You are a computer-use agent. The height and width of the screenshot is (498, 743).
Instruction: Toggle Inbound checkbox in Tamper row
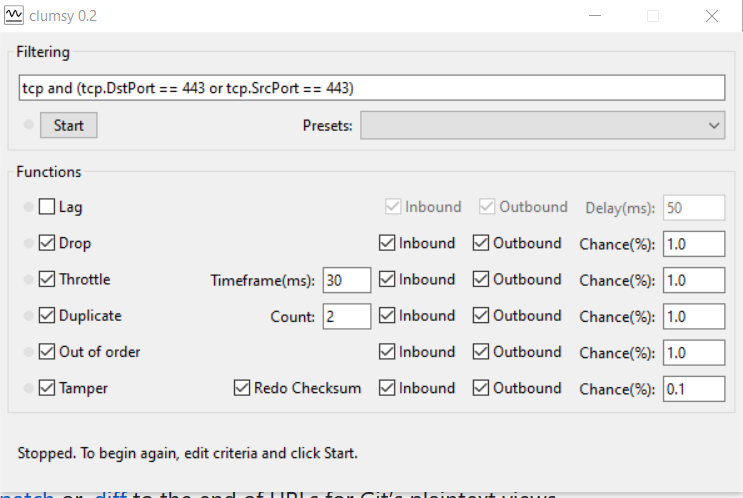(387, 388)
